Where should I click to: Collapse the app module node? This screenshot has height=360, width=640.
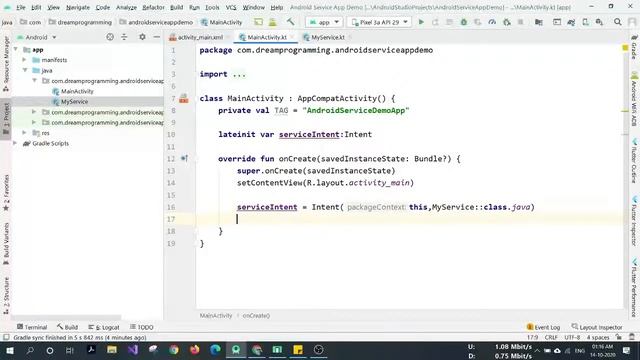coord(16,49)
